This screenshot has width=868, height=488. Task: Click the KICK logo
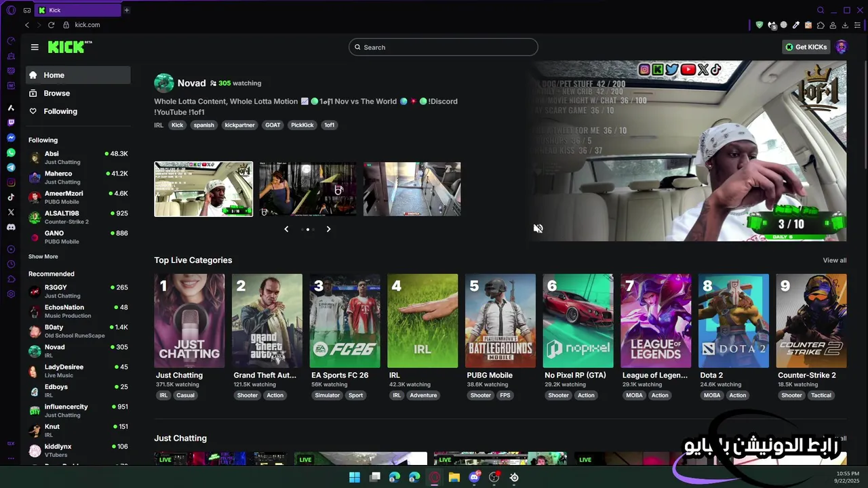tap(70, 47)
